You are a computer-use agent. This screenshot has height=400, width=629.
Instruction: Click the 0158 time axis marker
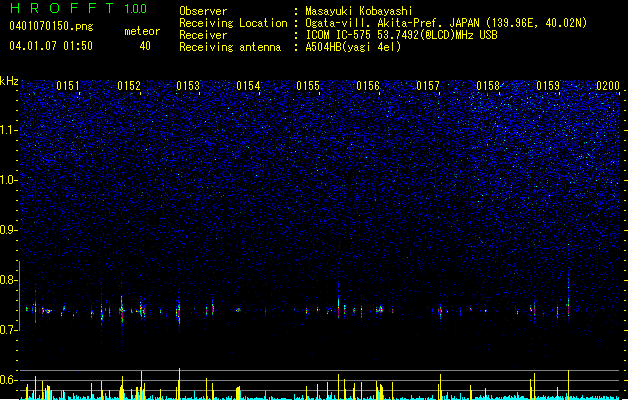click(x=488, y=86)
